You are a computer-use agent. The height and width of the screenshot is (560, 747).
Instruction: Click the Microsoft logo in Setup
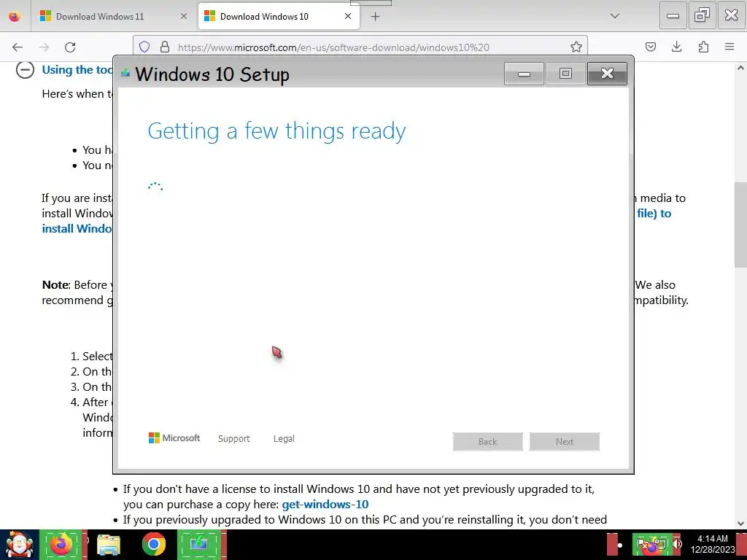(174, 438)
